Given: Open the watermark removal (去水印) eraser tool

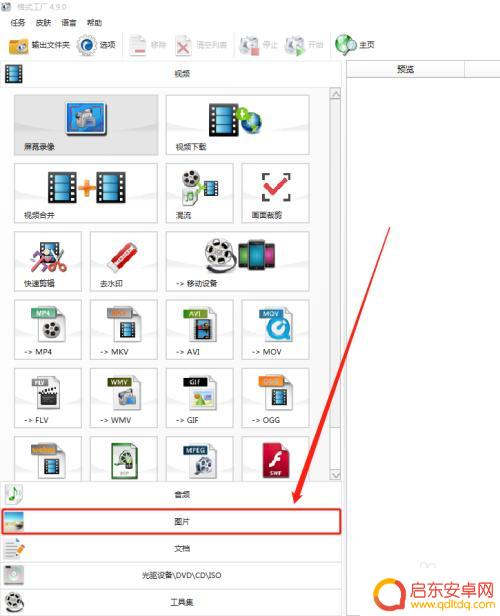Looking at the screenshot, I should [124, 261].
